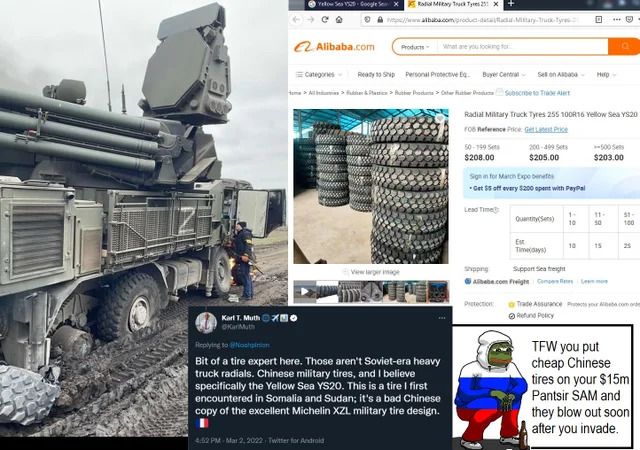Click View larger image under the tyre photo

(x=375, y=272)
